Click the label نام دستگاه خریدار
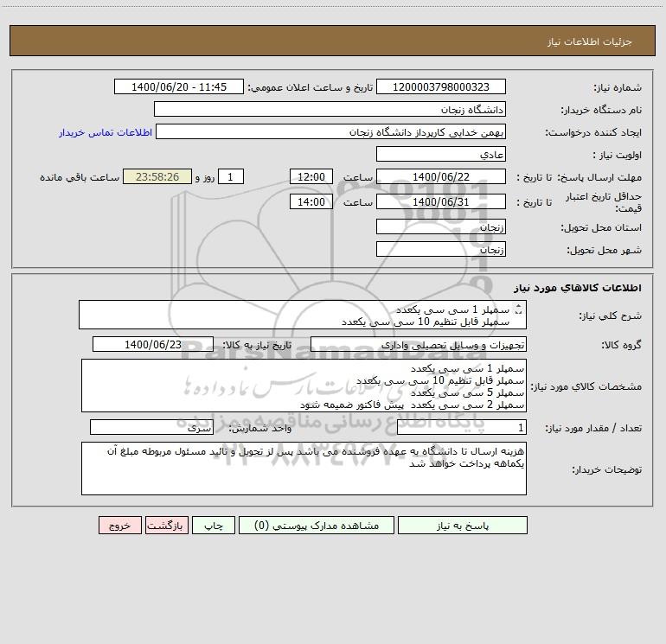666x644 pixels. pyautogui.click(x=601, y=110)
